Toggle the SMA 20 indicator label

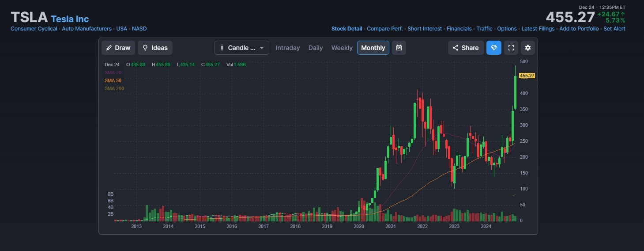click(113, 72)
